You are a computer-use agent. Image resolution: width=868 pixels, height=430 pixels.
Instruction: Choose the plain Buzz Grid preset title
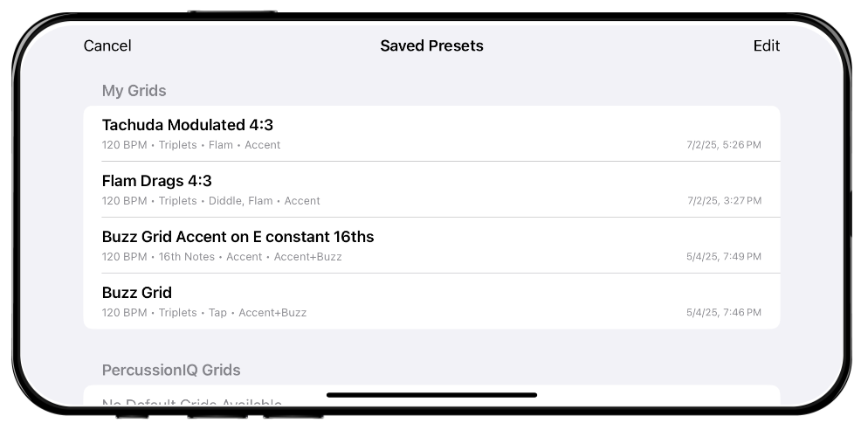137,293
